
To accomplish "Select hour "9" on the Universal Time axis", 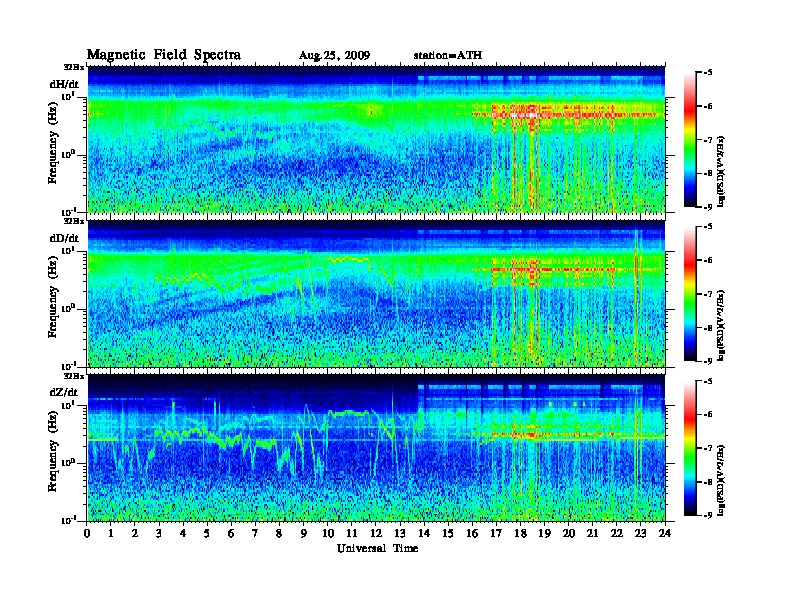I will [x=304, y=533].
